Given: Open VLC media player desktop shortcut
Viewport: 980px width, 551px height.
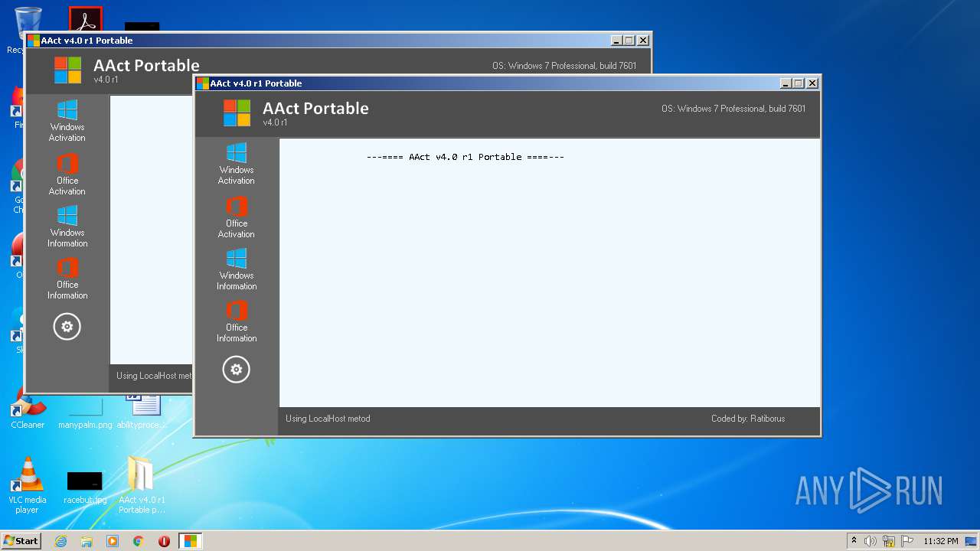Looking at the screenshot, I should pos(28,485).
